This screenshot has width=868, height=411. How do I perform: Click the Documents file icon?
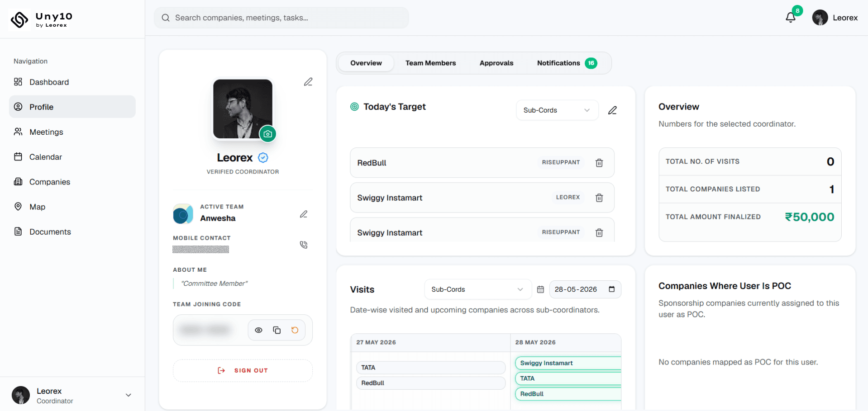18,231
